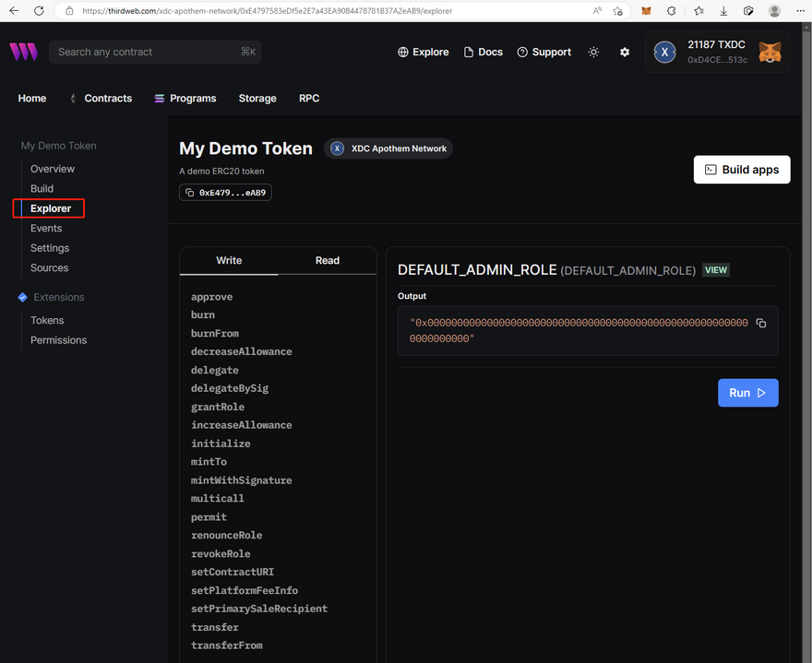Switch to the Read tab
Screen dimensions: 812x663
(x=328, y=261)
